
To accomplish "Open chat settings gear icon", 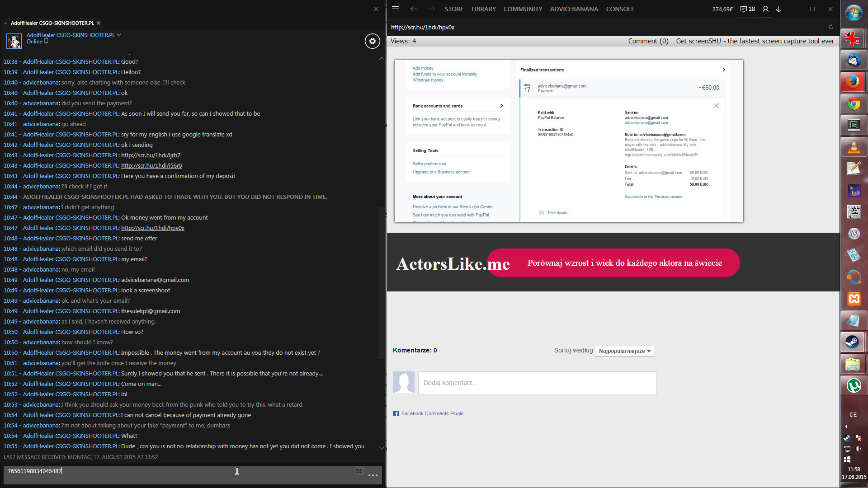I will point(372,41).
